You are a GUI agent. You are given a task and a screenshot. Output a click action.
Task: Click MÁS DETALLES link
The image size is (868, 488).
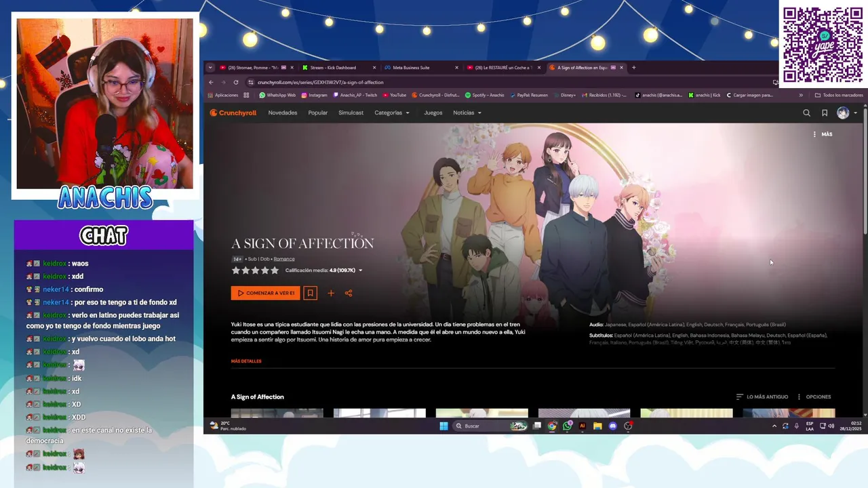(246, 361)
